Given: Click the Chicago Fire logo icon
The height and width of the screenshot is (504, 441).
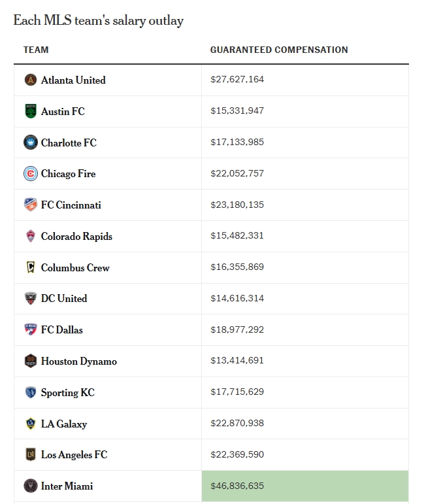Looking at the screenshot, I should point(30,173).
